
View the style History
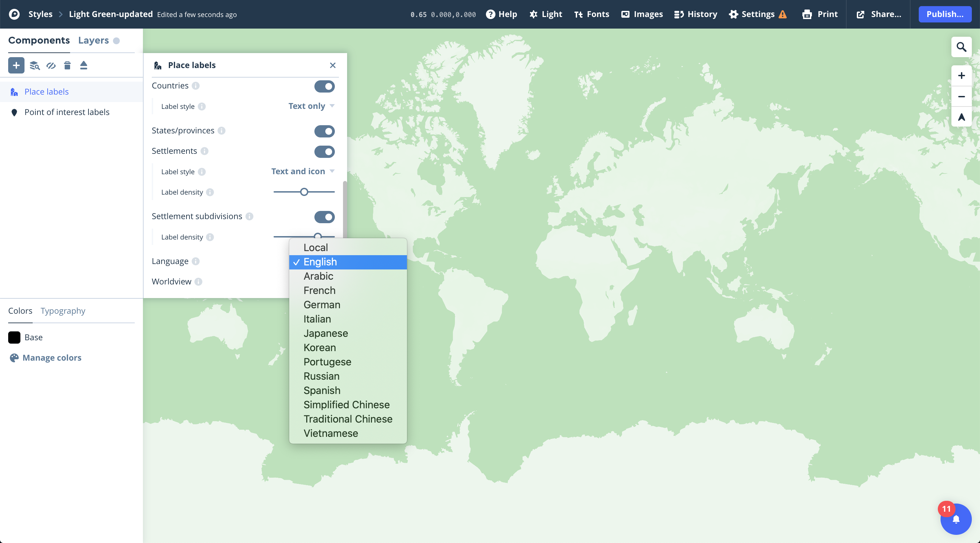pyautogui.click(x=695, y=14)
